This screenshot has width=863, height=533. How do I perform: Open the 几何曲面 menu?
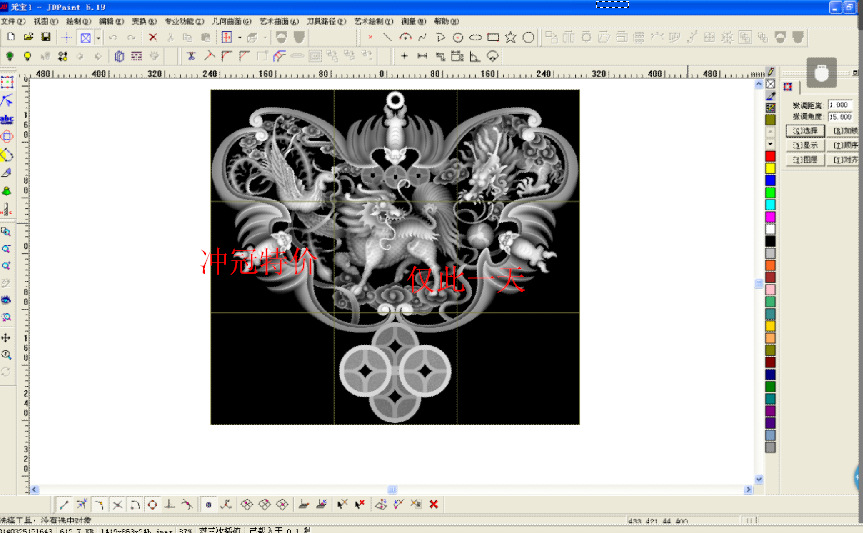pos(231,21)
